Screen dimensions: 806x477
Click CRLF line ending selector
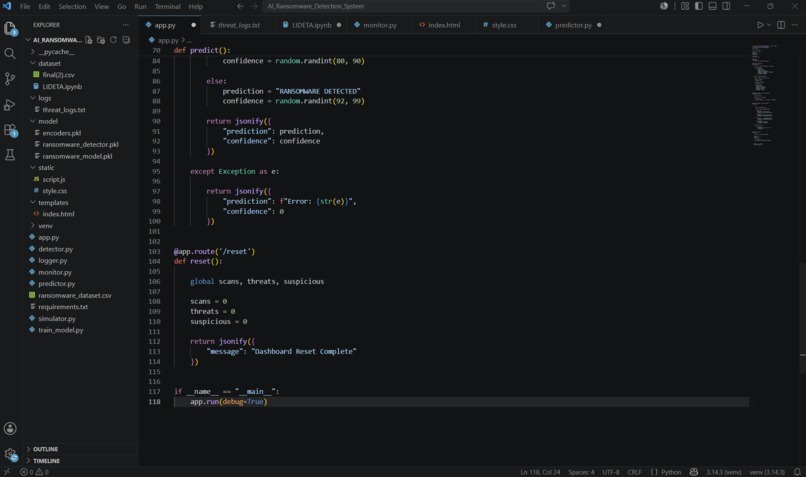(634, 472)
